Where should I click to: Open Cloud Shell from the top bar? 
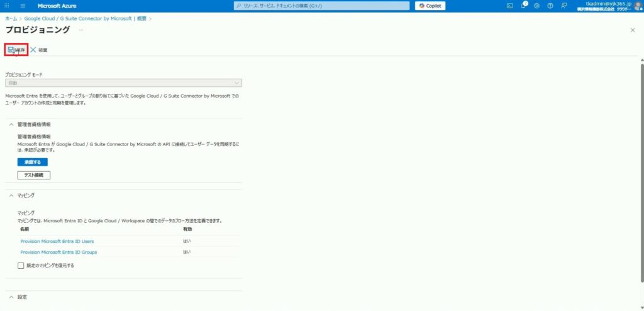point(510,6)
